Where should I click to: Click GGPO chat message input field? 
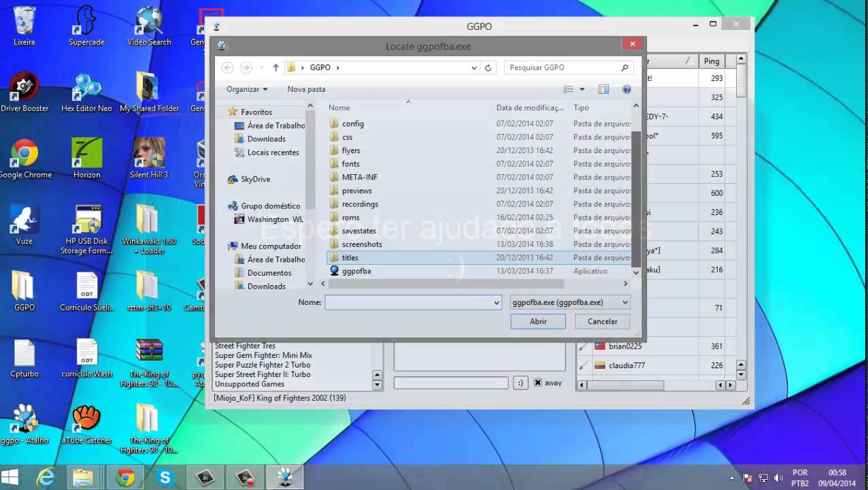[x=451, y=383]
